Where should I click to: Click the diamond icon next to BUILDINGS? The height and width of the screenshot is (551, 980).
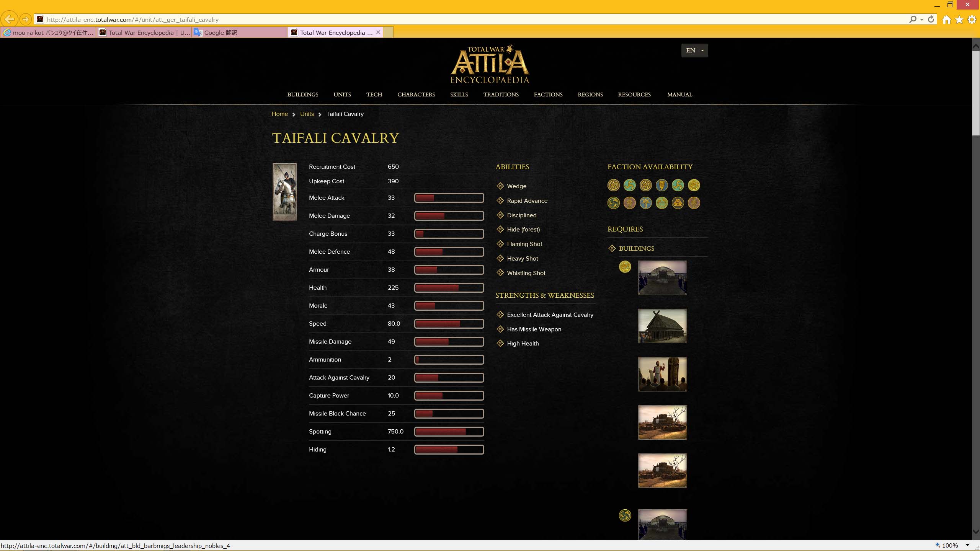click(612, 248)
